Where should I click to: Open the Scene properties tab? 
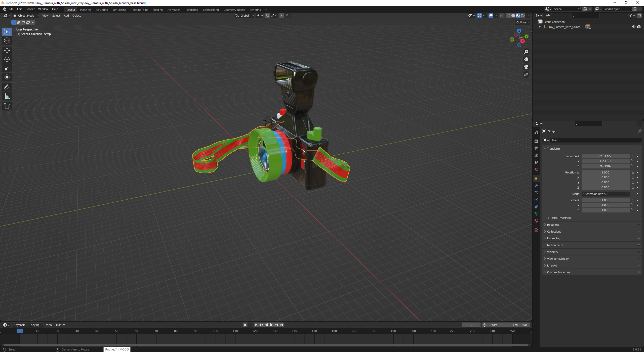[x=536, y=162]
